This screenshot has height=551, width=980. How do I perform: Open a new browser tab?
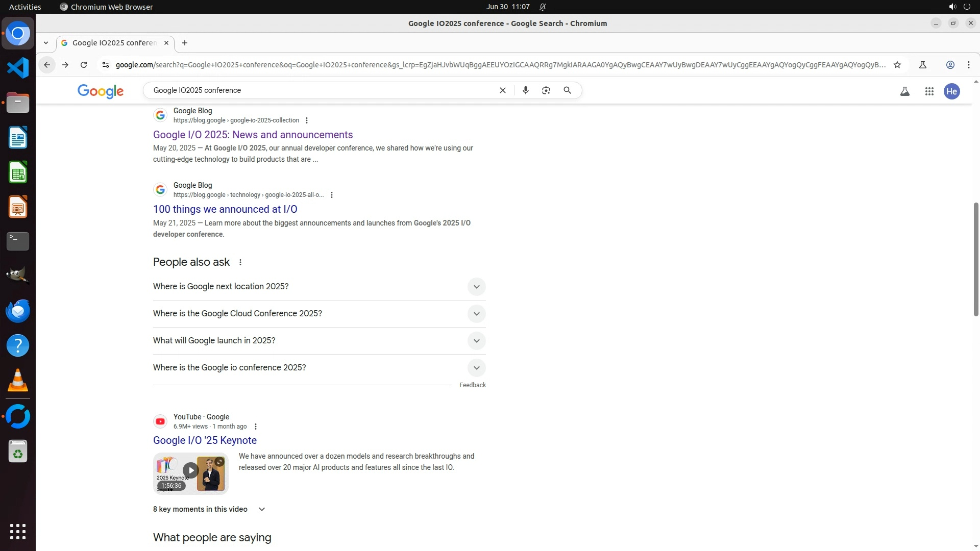pos(185,43)
